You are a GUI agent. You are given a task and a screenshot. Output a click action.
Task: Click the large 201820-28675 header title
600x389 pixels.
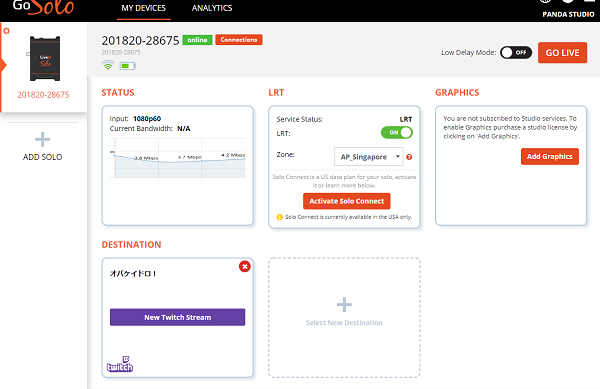click(140, 41)
